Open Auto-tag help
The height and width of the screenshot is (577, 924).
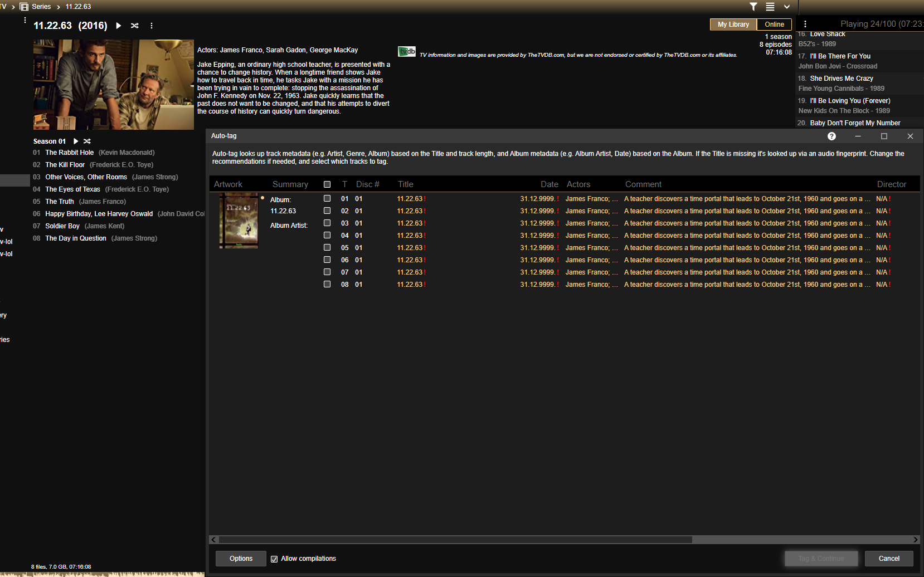coord(831,136)
